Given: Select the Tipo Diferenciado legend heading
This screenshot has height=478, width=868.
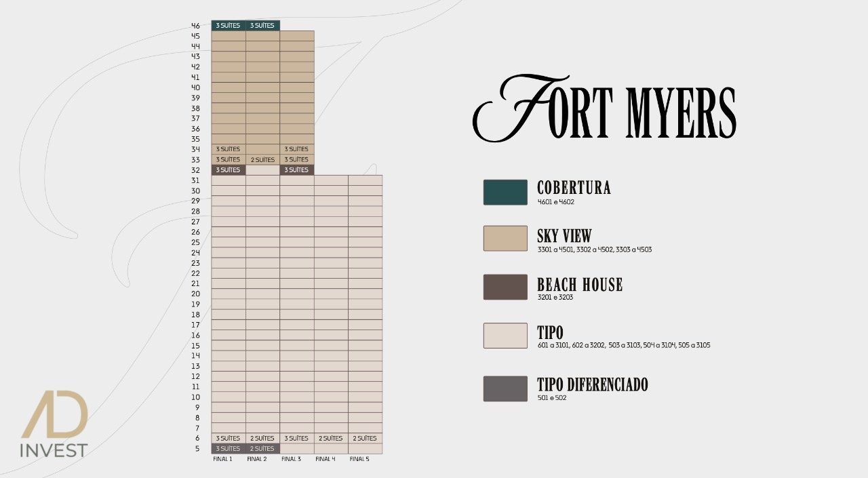Looking at the screenshot, I should 592,385.
